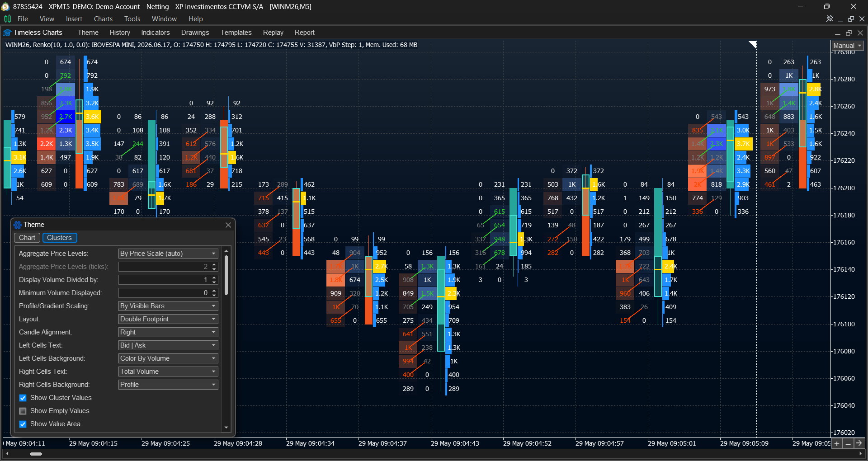Click Display Volume Divided by input field
868x461 pixels.
pos(164,280)
